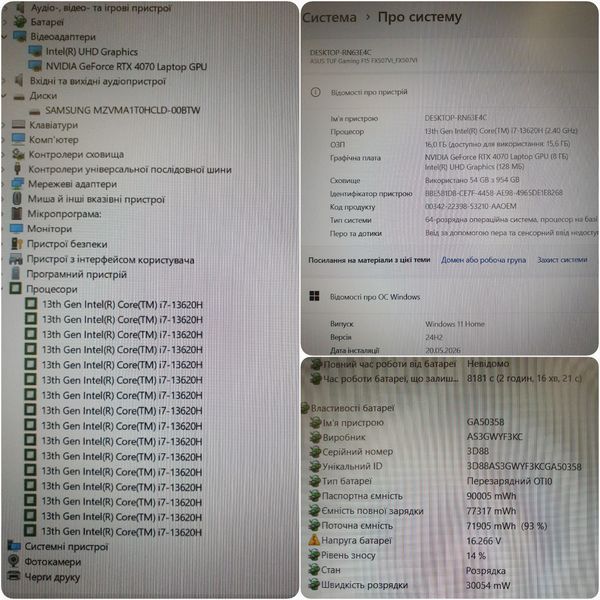
Task: Click the Поточна ємність 71905 mWh row
Action: coord(428,526)
